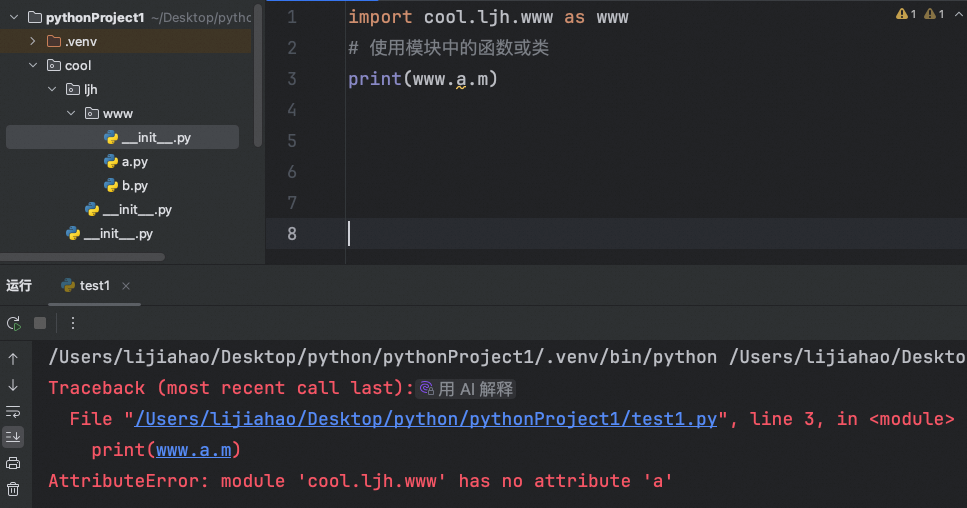Click the Python icon on test1 tab
The image size is (967, 508).
point(68,285)
